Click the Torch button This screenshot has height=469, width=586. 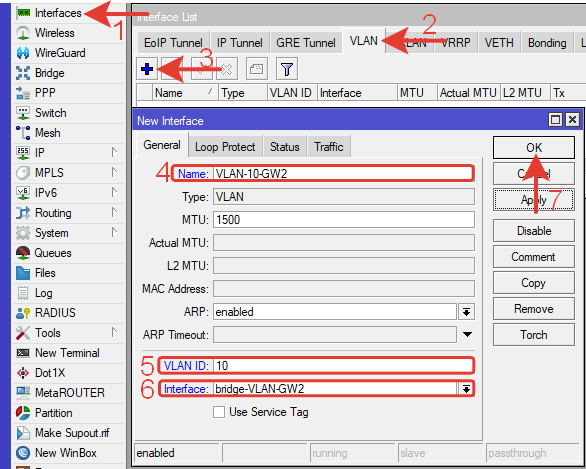[x=534, y=335]
